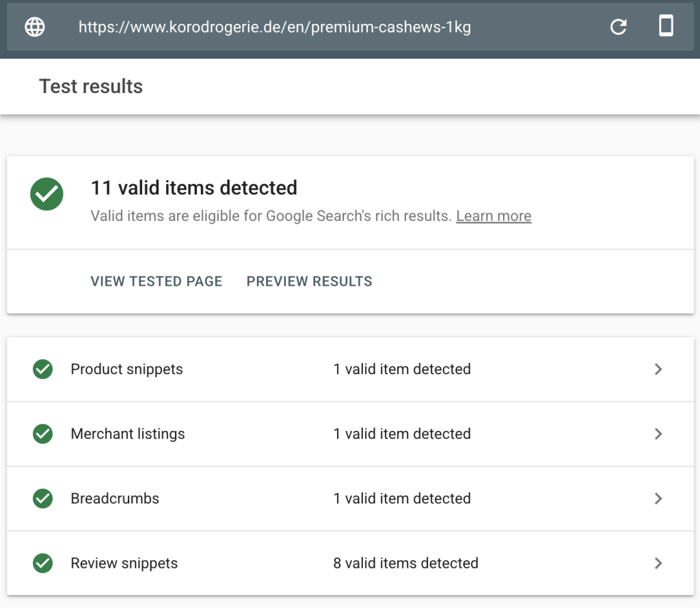
Task: Click the '11 valid items detected' heading
Action: coord(194,187)
